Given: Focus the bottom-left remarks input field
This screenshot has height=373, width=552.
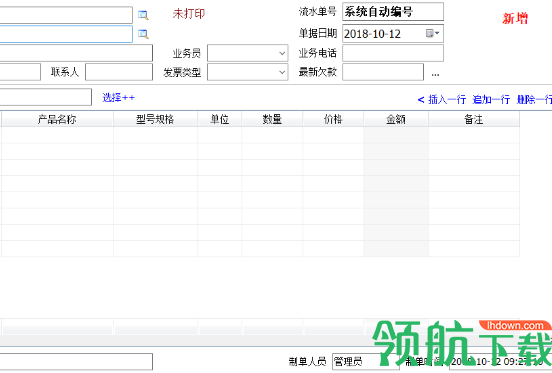Looking at the screenshot, I should 76,362.
